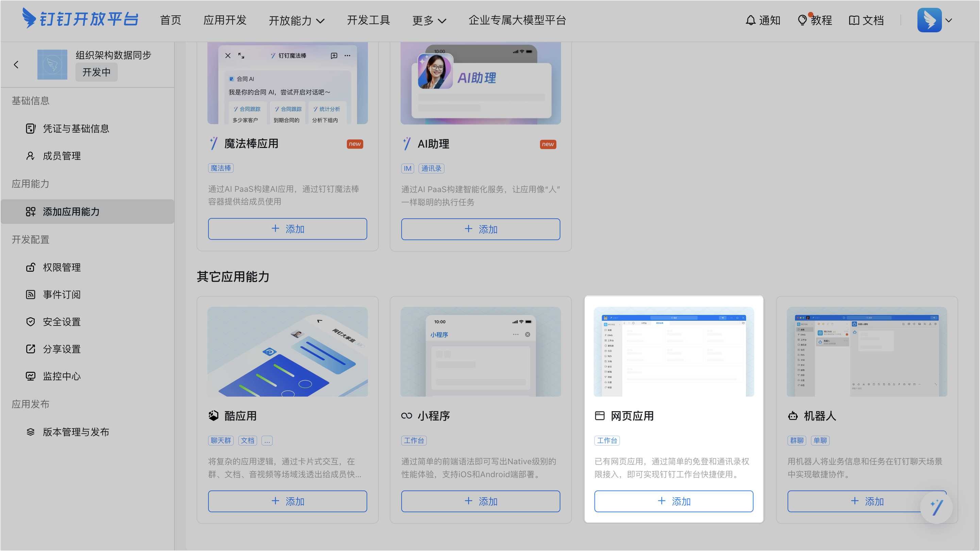Screen dimensions: 980x551
Task: Go to the 首页 tab
Action: [x=170, y=20]
